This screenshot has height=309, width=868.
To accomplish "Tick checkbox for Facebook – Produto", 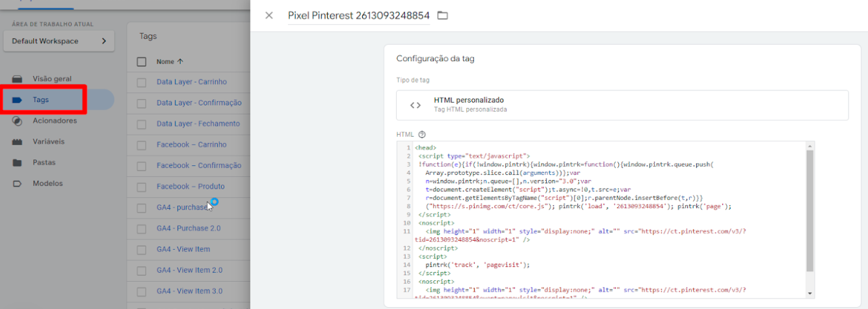I will 142,187.
